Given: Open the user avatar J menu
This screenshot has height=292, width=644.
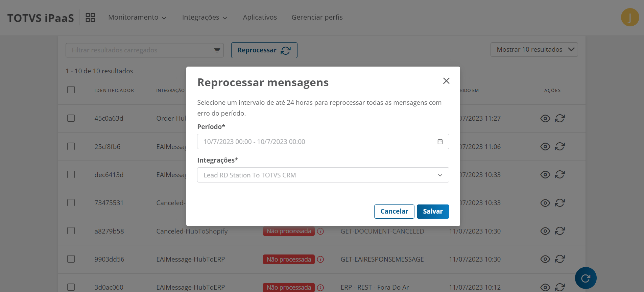Looking at the screenshot, I should (629, 17).
